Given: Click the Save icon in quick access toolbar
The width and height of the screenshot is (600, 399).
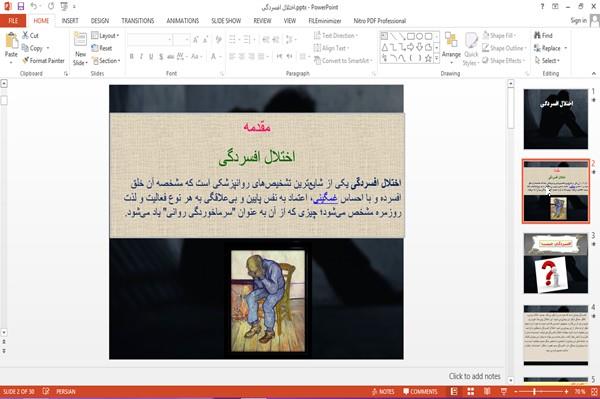Looking at the screenshot, I should pyautogui.click(x=21, y=6).
